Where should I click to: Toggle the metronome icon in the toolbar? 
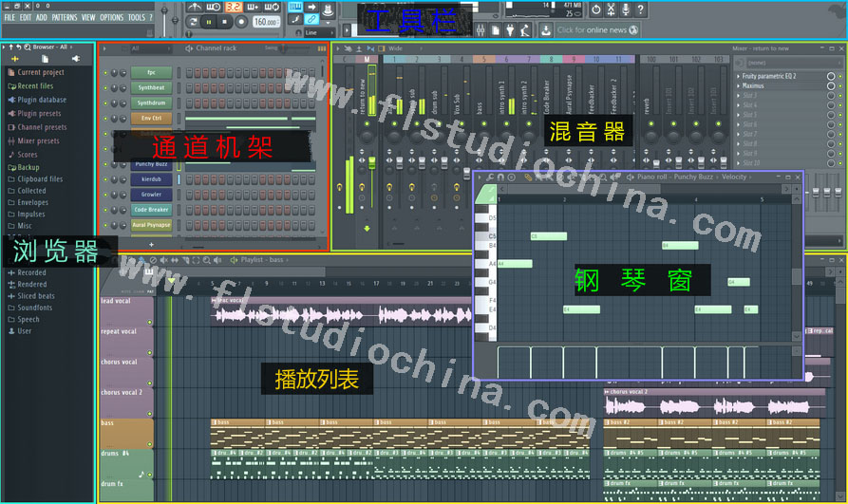[x=194, y=7]
